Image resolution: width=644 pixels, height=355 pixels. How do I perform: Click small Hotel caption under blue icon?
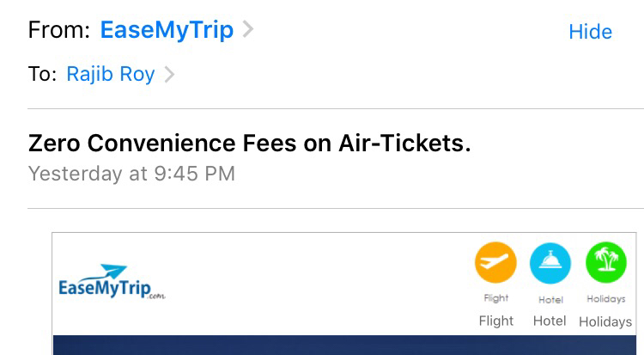[x=550, y=299]
